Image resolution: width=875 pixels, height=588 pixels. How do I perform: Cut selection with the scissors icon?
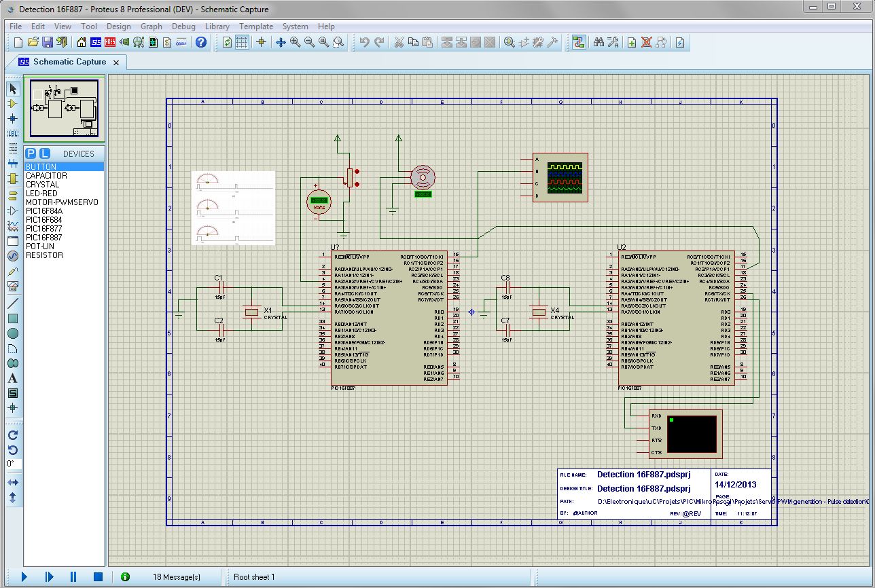point(399,42)
